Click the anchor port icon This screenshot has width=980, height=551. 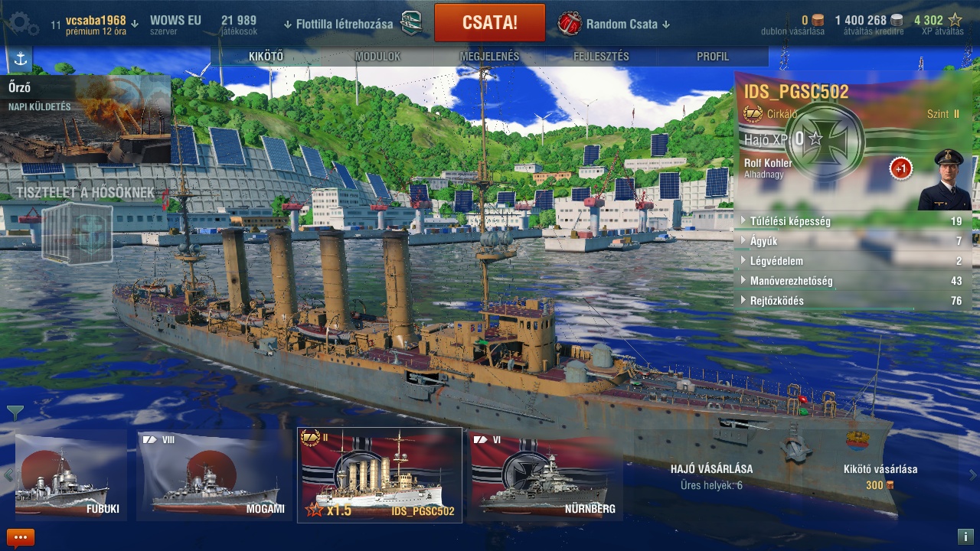(20, 60)
